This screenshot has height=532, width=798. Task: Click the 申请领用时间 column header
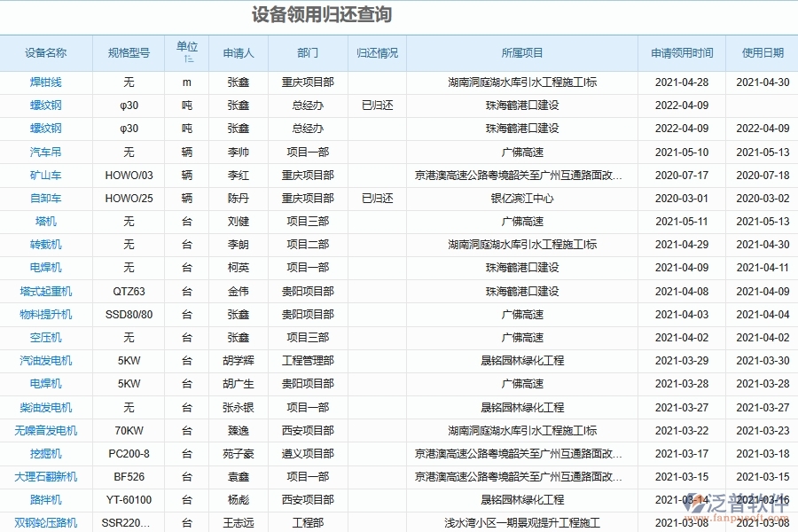point(679,53)
